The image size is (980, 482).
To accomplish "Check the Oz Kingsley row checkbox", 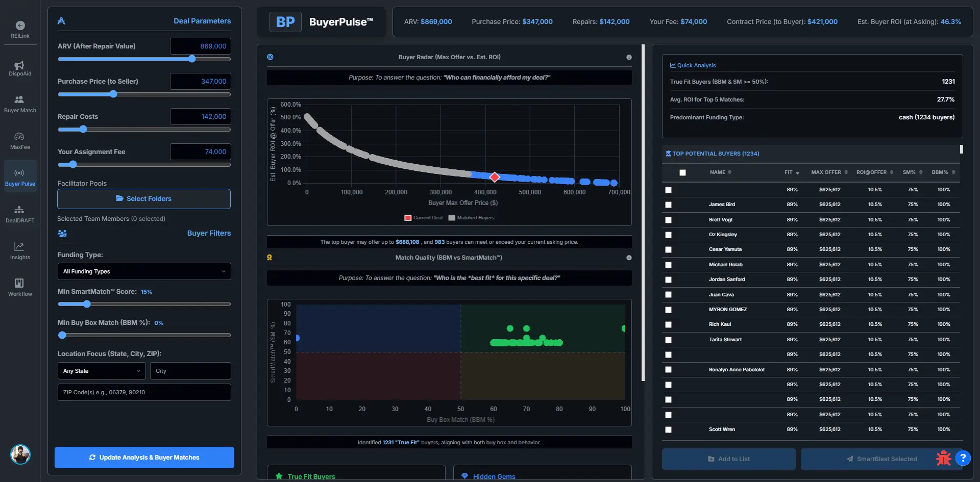I will [668, 235].
